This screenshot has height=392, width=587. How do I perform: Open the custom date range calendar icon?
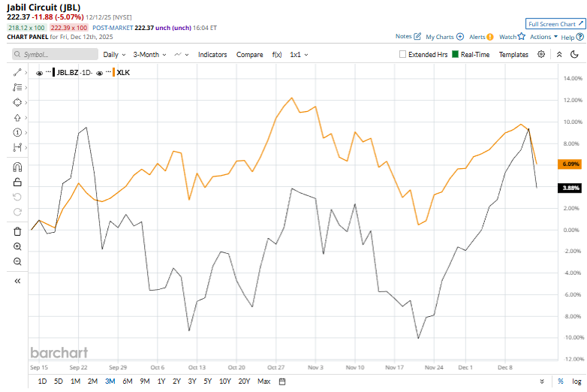click(282, 381)
